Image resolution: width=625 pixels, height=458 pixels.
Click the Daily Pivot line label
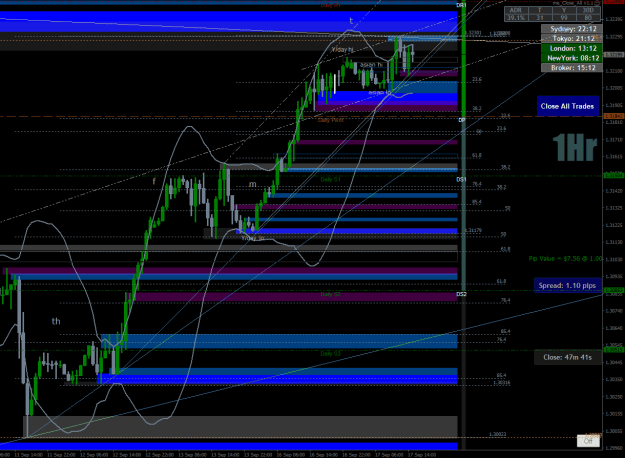click(330, 120)
